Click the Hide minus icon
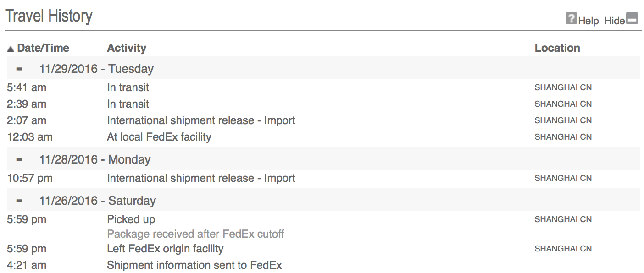Viewport: 644px width, 273px height. 633,19
